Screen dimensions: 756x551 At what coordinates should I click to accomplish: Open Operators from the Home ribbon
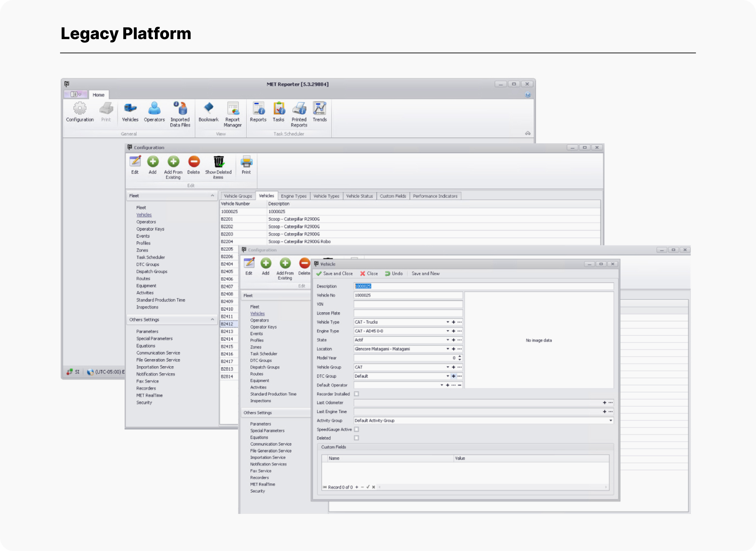(154, 109)
